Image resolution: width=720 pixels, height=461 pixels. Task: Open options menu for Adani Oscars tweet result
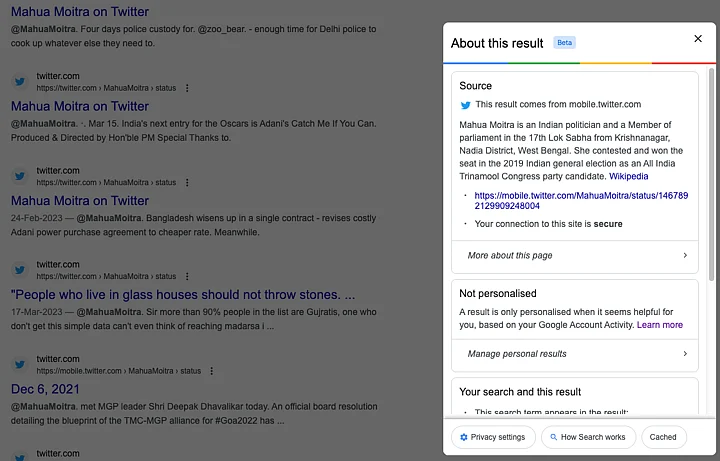point(187,88)
